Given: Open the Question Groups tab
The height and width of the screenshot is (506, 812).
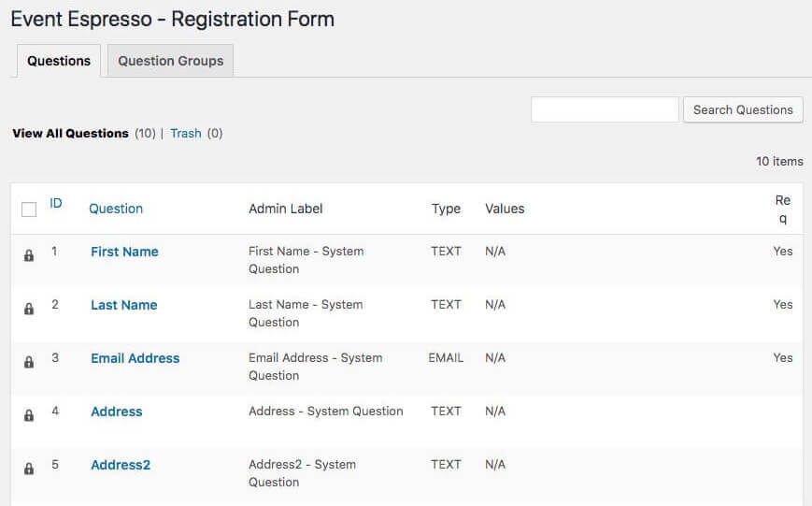Looking at the screenshot, I should pyautogui.click(x=170, y=61).
